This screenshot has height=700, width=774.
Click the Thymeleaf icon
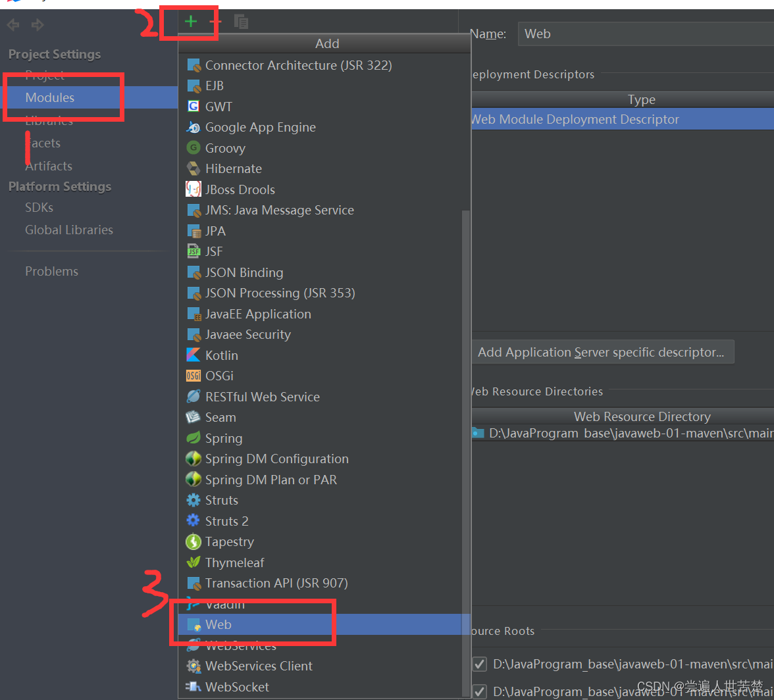click(x=193, y=562)
